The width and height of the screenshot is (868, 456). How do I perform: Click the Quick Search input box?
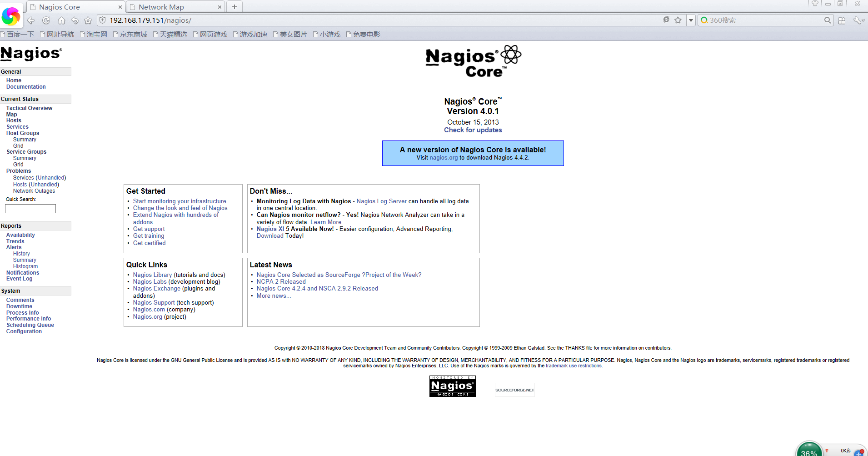tap(30, 209)
